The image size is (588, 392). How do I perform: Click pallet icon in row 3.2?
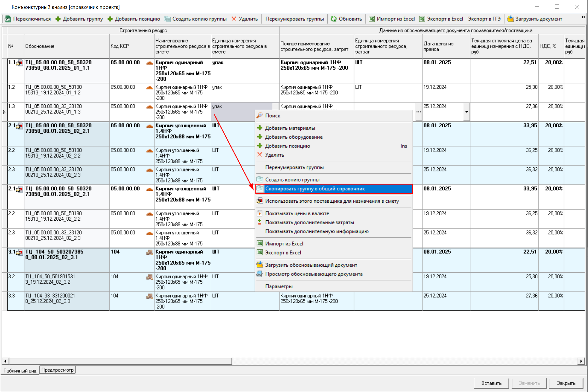pyautogui.click(x=150, y=277)
